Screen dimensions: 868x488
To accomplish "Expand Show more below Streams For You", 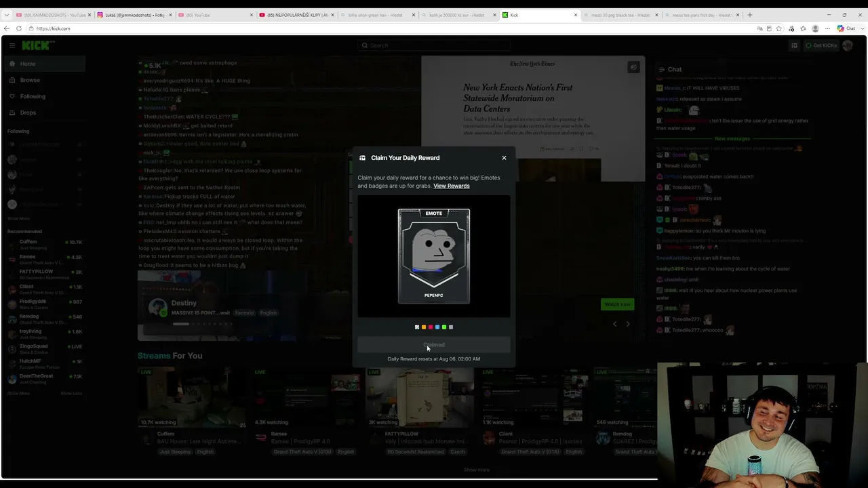I will (476, 470).
